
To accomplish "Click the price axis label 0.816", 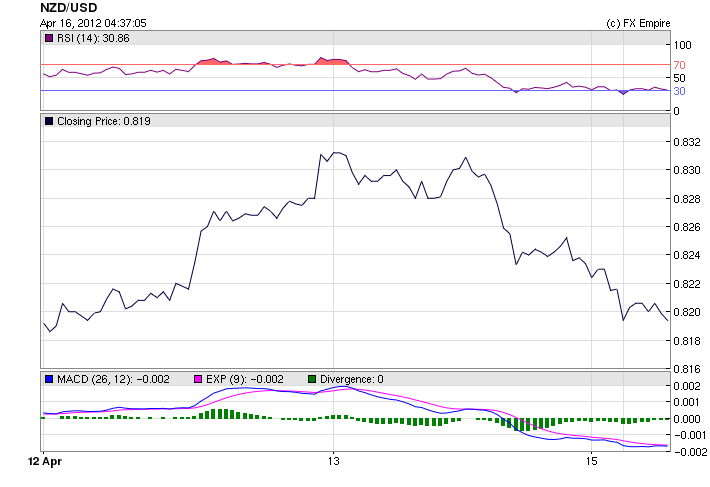I will coord(687,369).
